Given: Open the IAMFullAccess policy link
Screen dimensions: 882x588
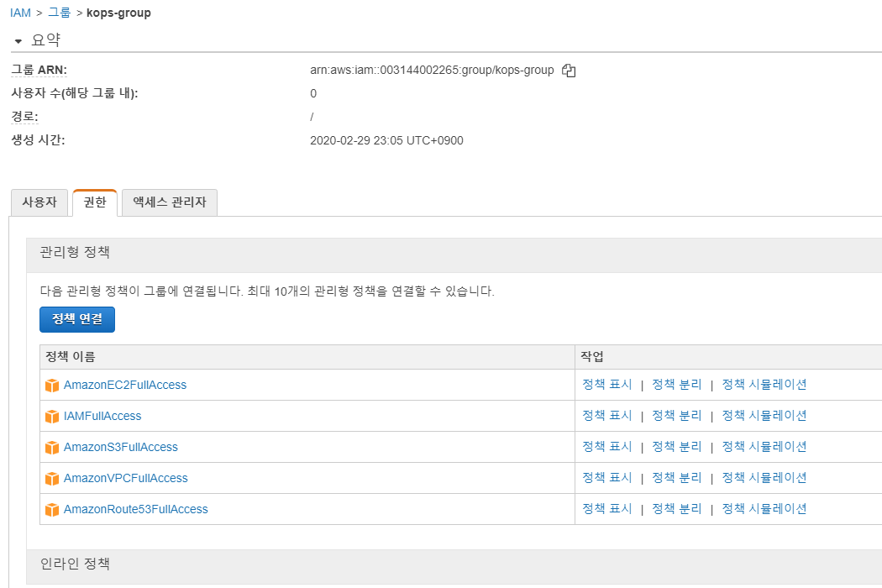Looking at the screenshot, I should click(102, 416).
